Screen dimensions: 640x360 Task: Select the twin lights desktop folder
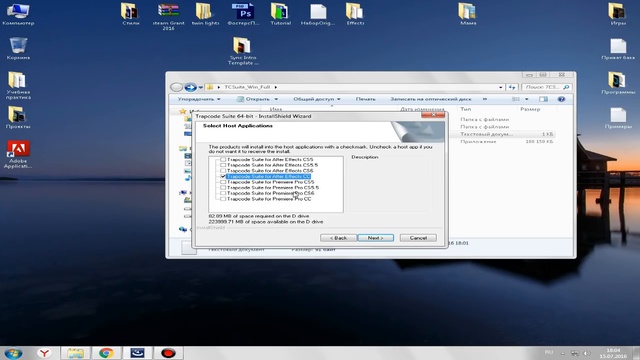205,14
